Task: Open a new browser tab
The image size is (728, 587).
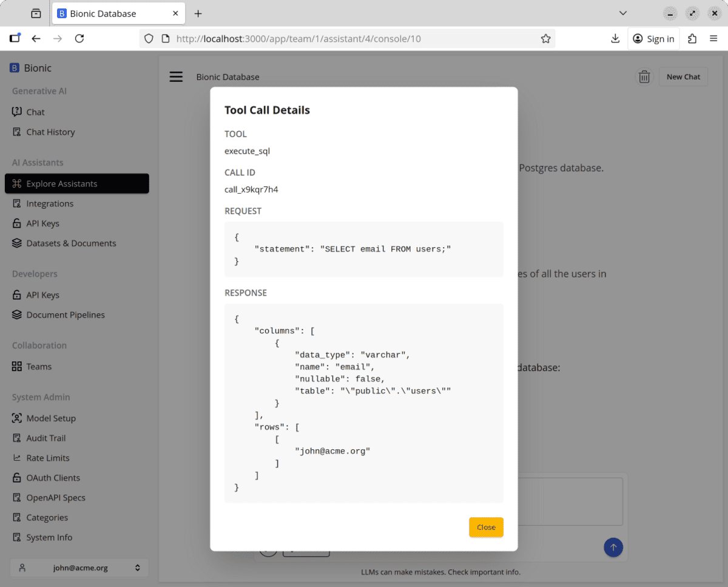Action: pyautogui.click(x=198, y=13)
